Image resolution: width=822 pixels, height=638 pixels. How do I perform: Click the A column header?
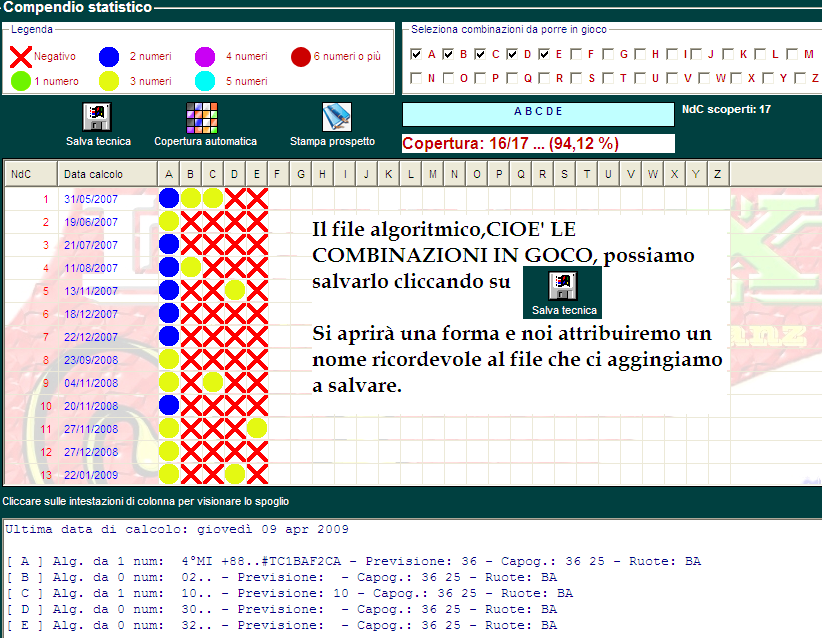[169, 174]
